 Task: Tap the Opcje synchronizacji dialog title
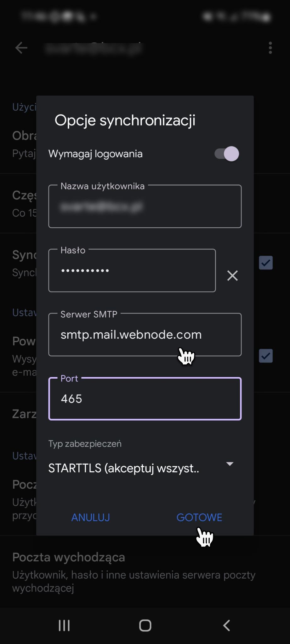125,120
